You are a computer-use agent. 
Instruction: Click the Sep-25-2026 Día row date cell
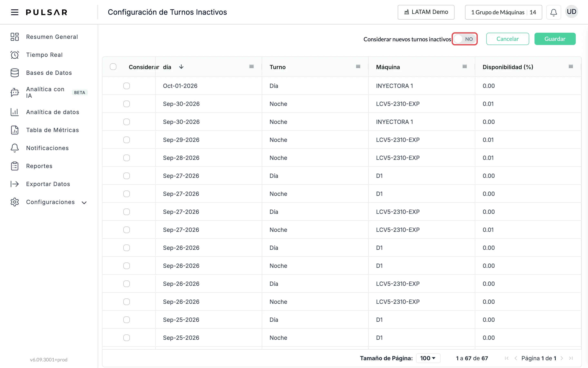[x=208, y=320]
